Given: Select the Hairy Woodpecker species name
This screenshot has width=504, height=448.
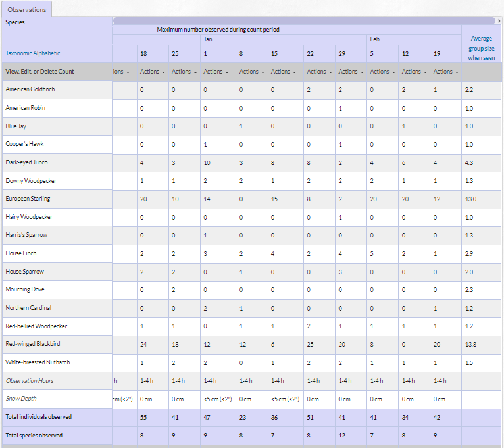Looking at the screenshot, I should [x=29, y=217].
